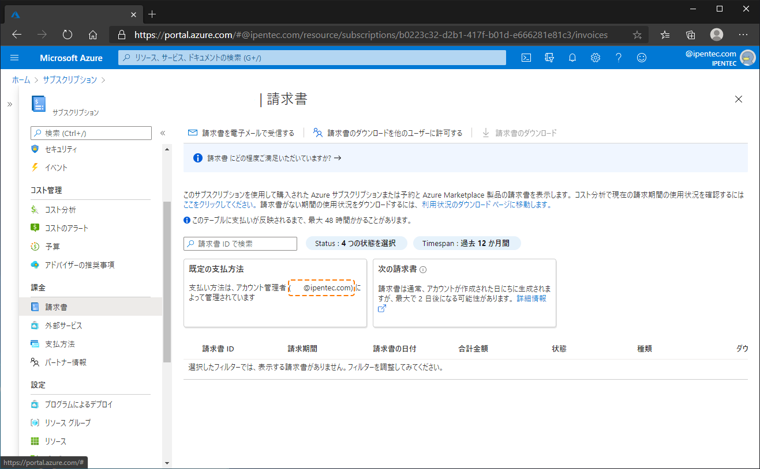Close the 請求書 blade
The image size is (760, 469).
pos(738,99)
